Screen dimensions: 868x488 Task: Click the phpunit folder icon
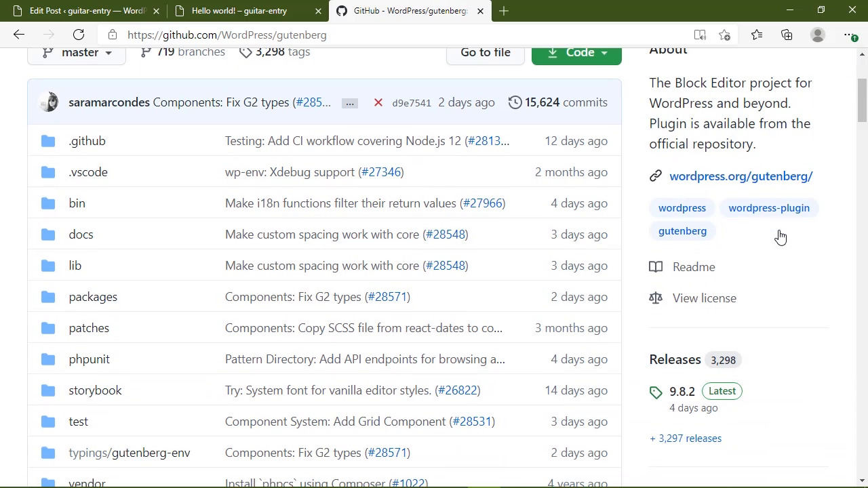[x=47, y=359]
